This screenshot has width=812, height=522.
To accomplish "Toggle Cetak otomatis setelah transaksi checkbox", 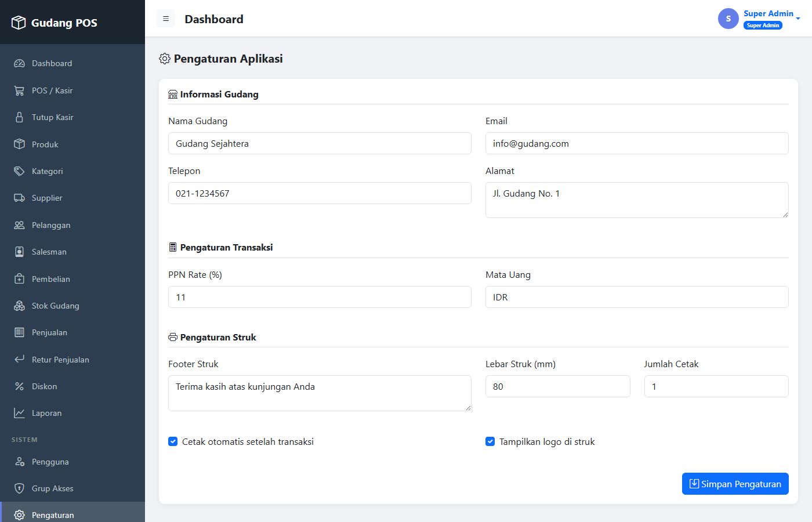I will pos(173,441).
